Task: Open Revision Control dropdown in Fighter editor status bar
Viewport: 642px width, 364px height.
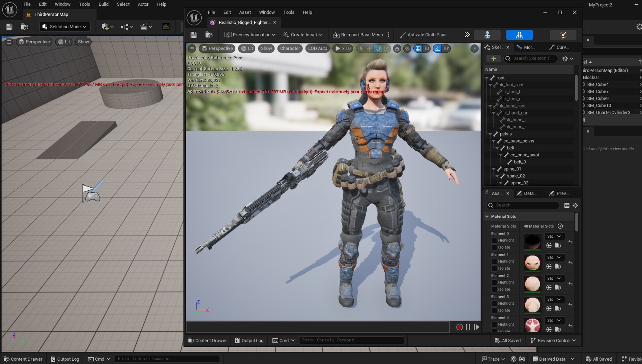Action: 553,340
